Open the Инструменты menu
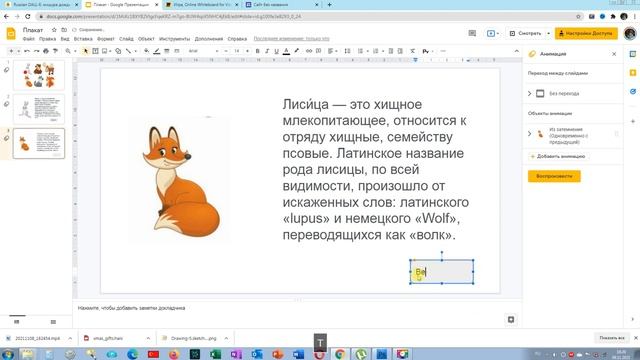The width and height of the screenshot is (640, 360). tap(174, 39)
